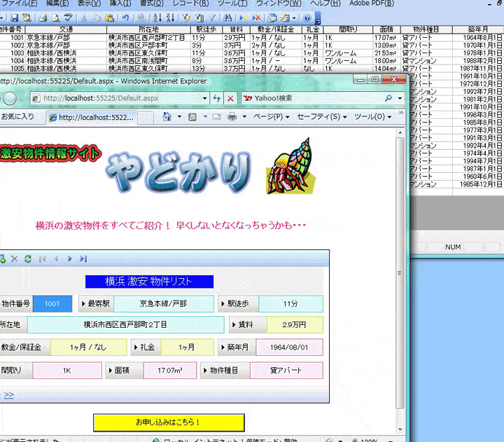Click the IE Refresh arrows button
The height and width of the screenshot is (442, 504).
pos(217,99)
